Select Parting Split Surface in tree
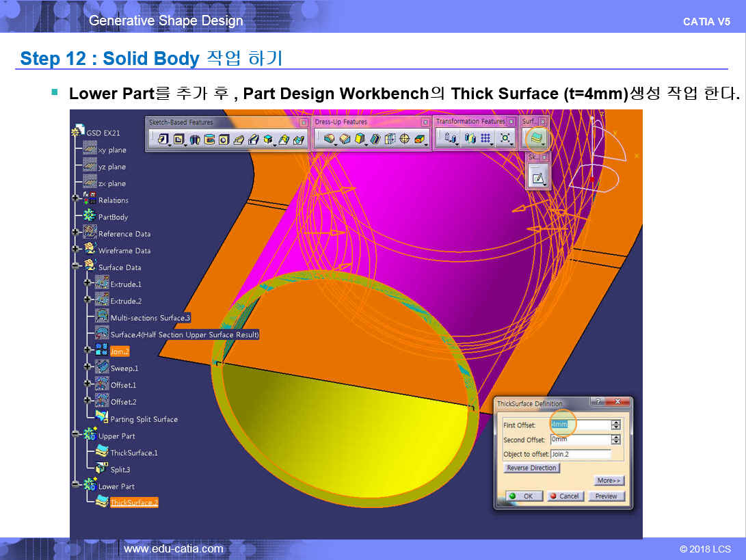 tap(144, 419)
